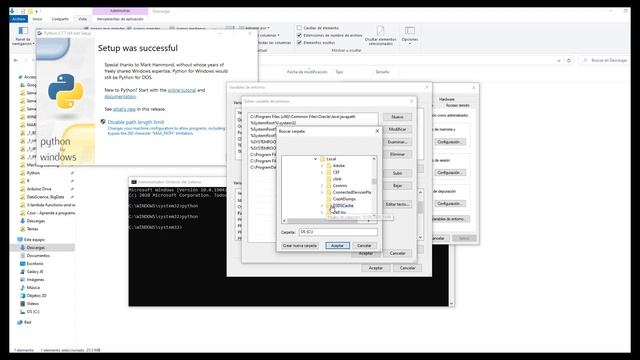Click the Subir button
640x360 pixels.
coord(397,173)
